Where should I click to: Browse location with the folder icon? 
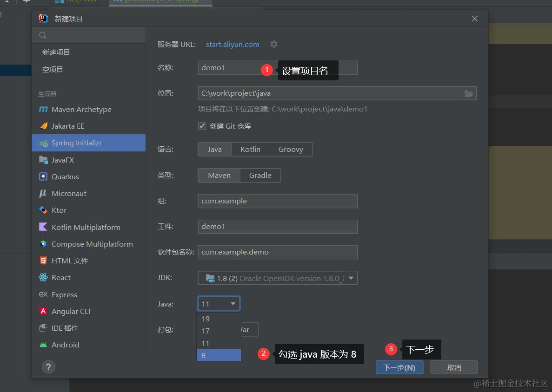pos(469,93)
